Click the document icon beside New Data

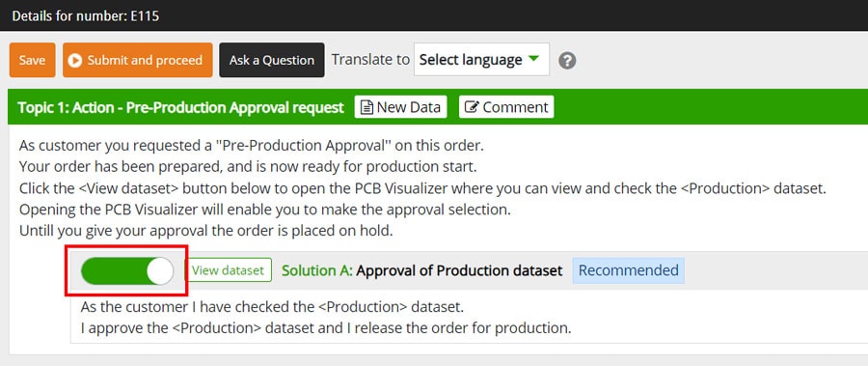(x=366, y=107)
